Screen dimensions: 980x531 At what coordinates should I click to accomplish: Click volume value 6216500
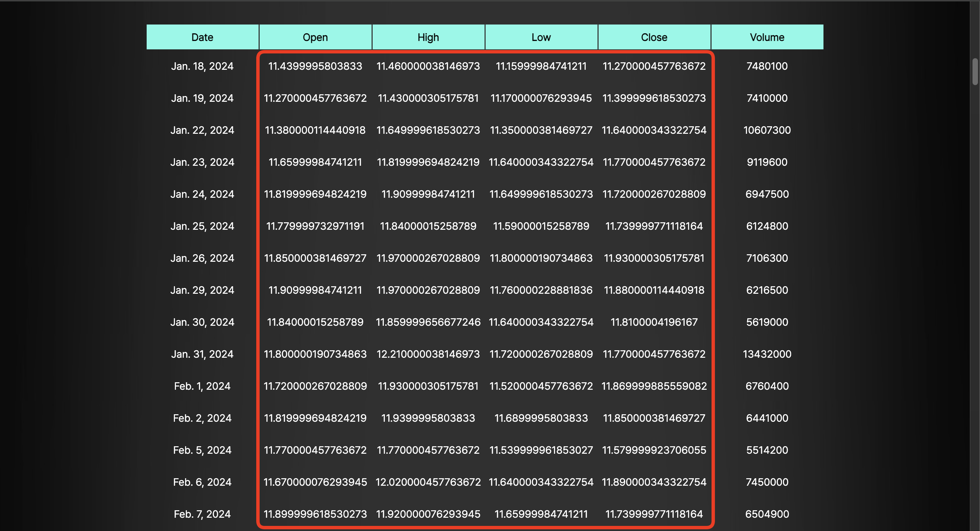(x=767, y=290)
